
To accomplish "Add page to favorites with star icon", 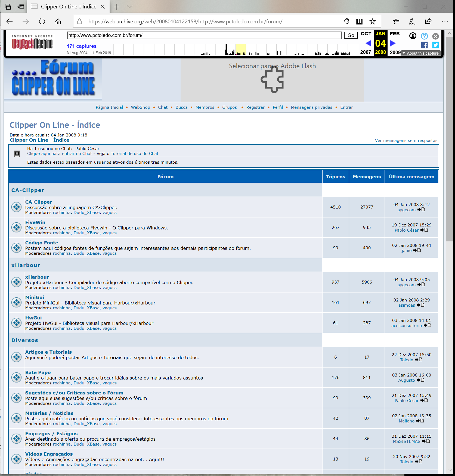I will pos(373,21).
